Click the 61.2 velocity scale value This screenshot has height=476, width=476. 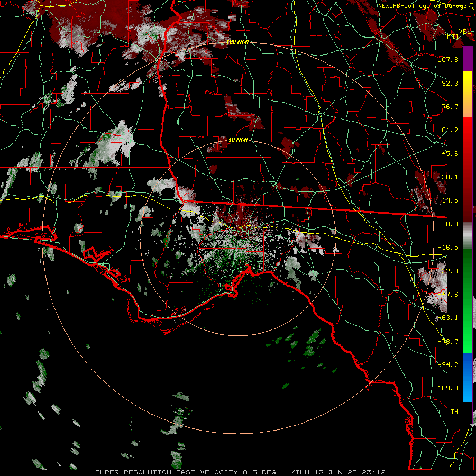[x=450, y=130]
